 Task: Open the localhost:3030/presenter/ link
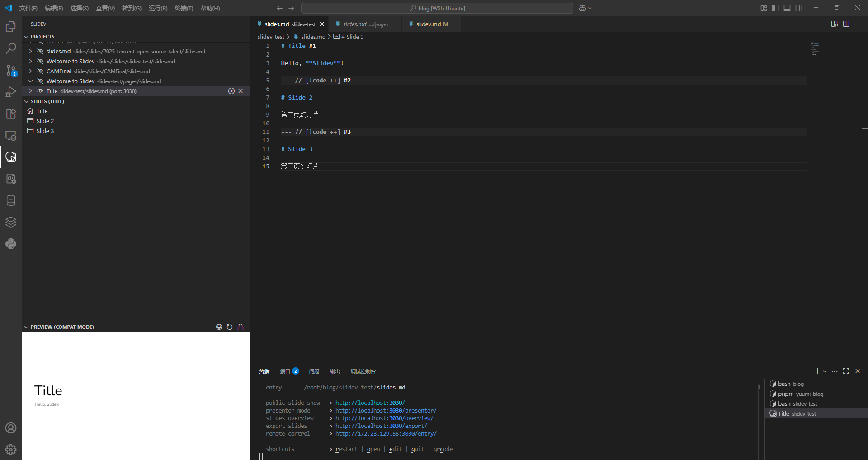pyautogui.click(x=386, y=411)
